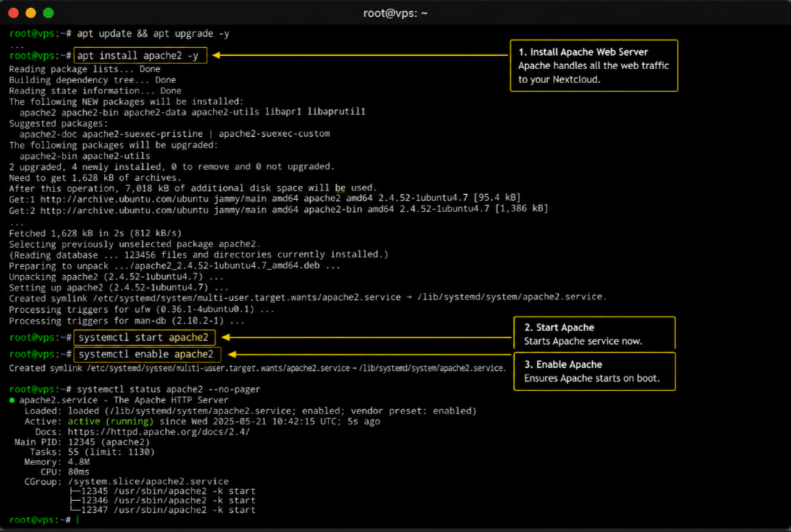
Task: Click the "Reading package lists... Done" line
Action: click(x=85, y=69)
